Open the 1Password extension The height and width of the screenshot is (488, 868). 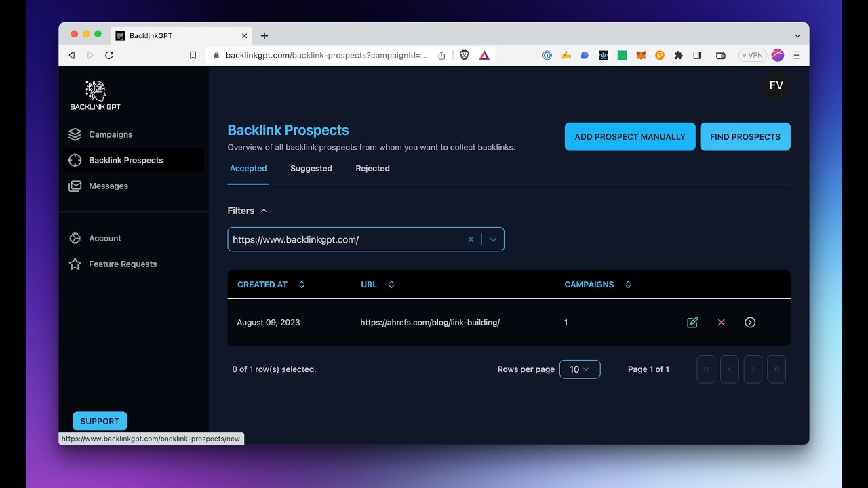click(547, 56)
